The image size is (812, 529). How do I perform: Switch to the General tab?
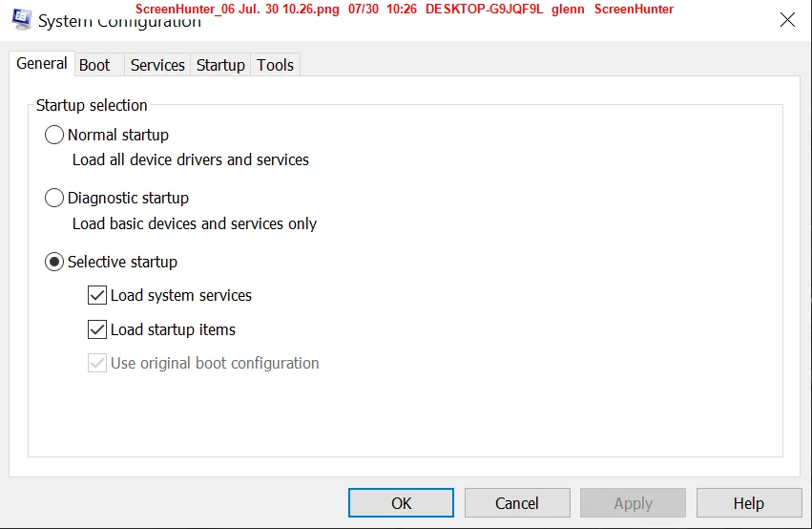pyautogui.click(x=42, y=64)
